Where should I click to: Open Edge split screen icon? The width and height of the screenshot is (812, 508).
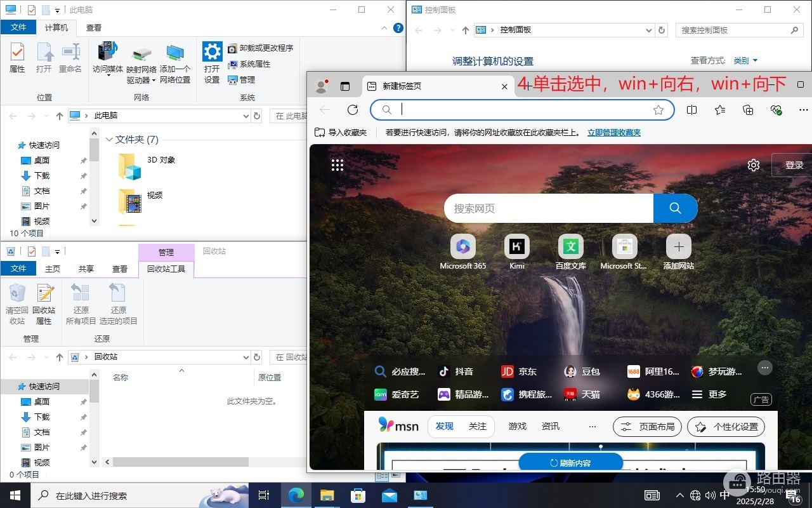pyautogui.click(x=691, y=110)
